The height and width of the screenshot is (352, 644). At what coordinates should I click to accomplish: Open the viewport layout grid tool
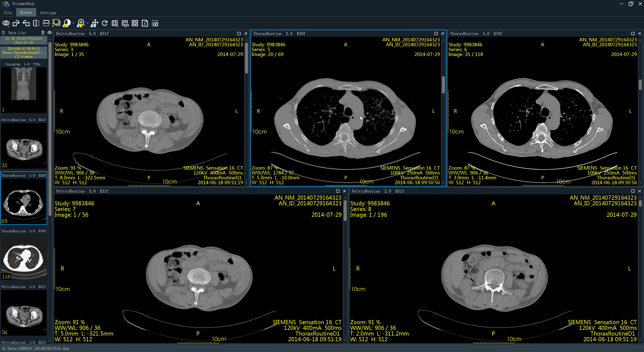click(x=115, y=23)
